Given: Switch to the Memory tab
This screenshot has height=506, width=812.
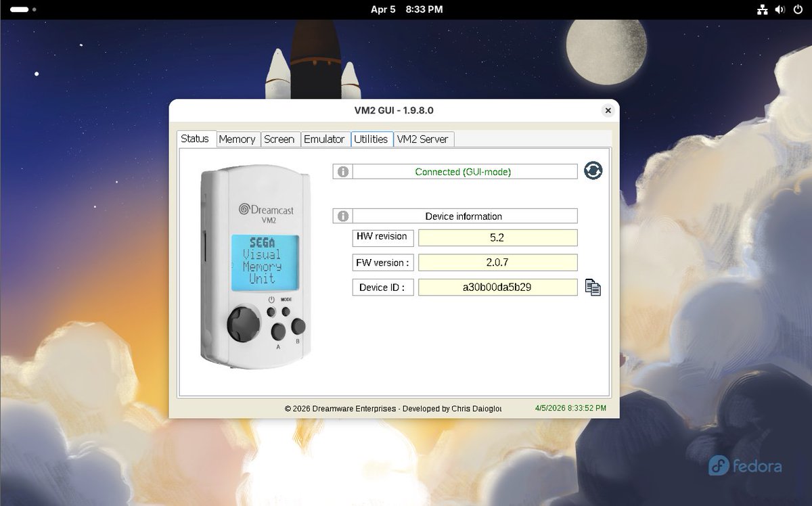Looking at the screenshot, I should tap(237, 139).
